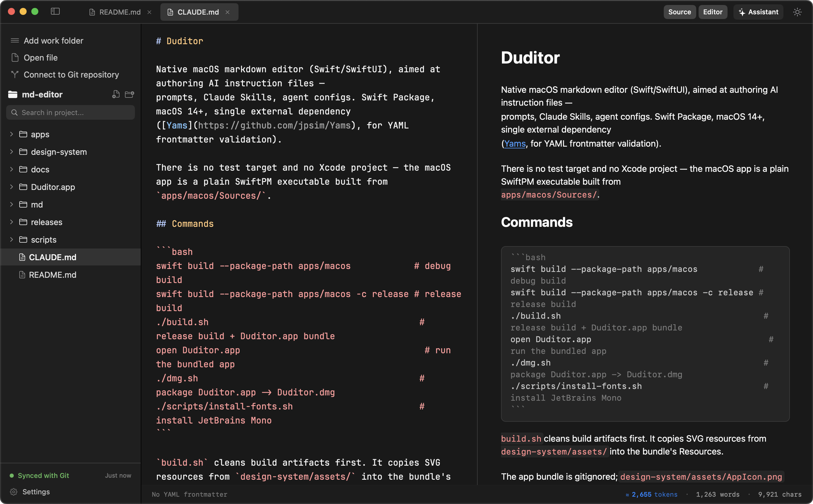
Task: Click apps/macos/Sources/ code in preview
Action: (549, 195)
